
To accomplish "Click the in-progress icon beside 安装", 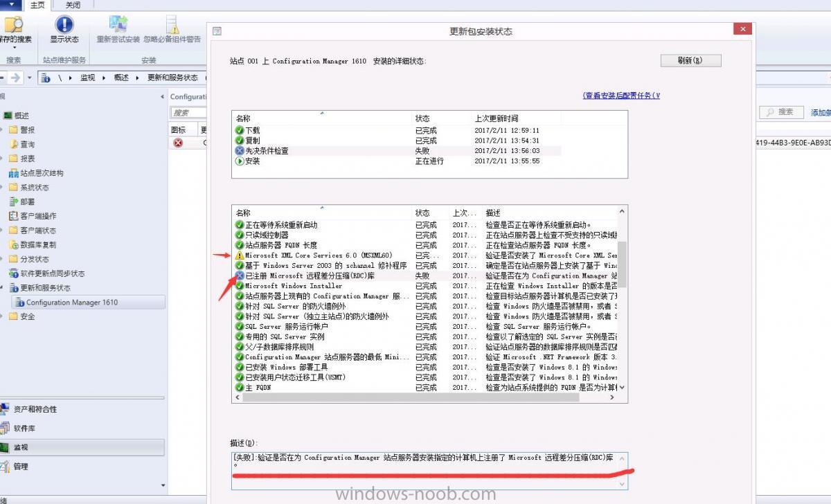I will (240, 161).
